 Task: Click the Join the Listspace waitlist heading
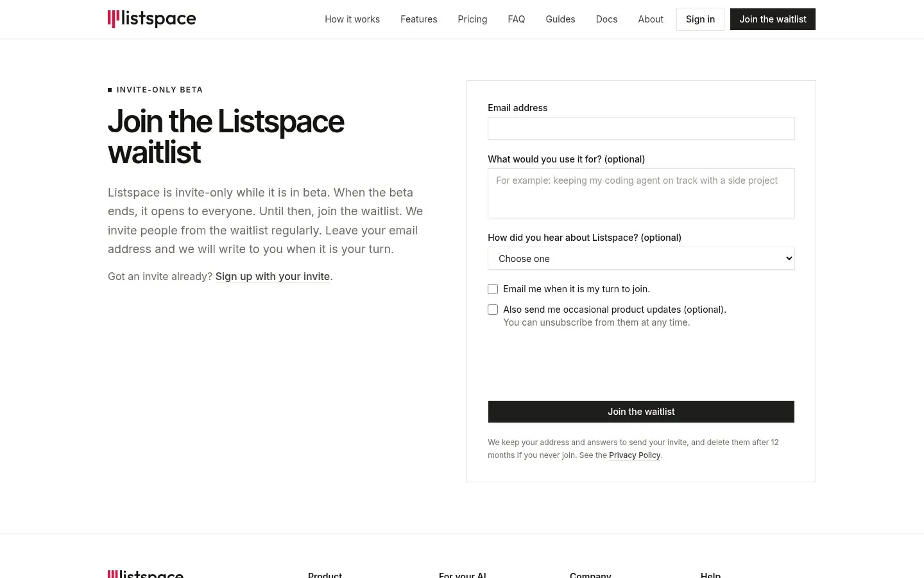pos(226,137)
